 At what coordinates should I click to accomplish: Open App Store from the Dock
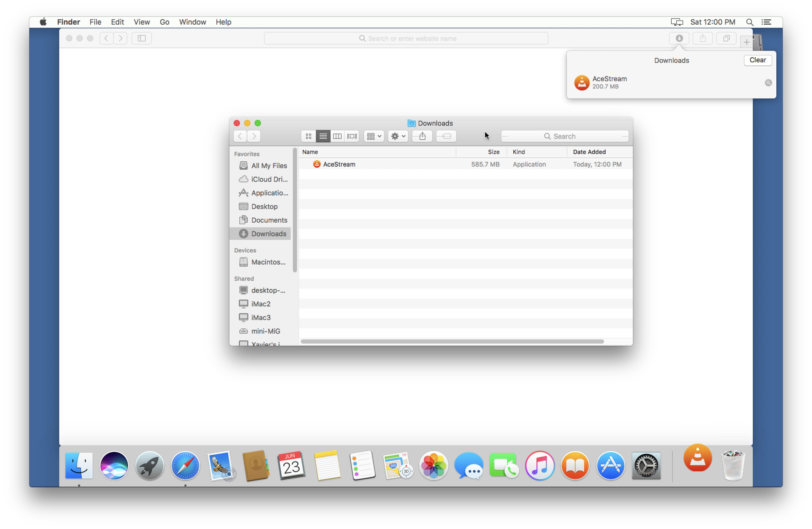click(x=610, y=465)
